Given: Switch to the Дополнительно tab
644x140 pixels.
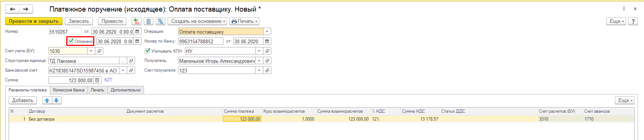Looking at the screenshot, I should tap(126, 90).
